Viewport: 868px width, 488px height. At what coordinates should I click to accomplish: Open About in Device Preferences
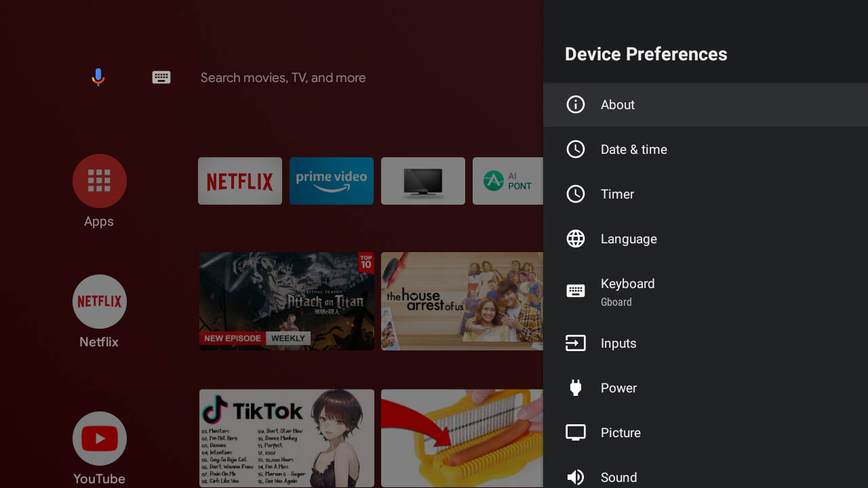705,105
